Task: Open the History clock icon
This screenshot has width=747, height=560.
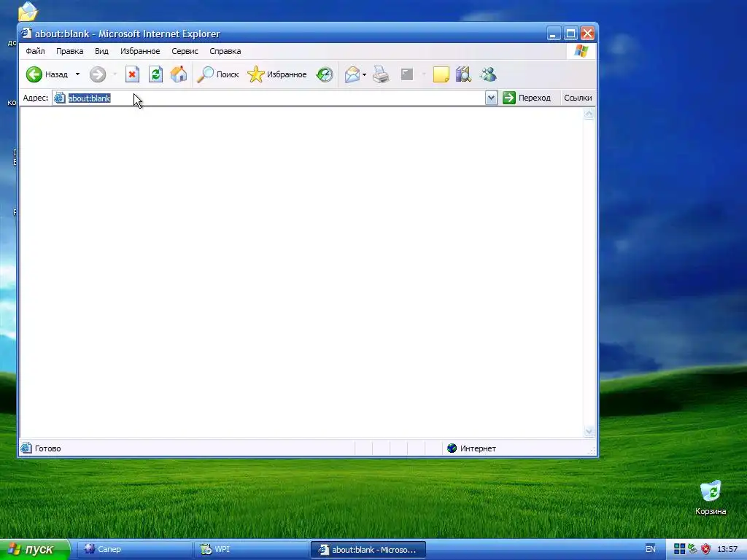Action: pyautogui.click(x=325, y=74)
